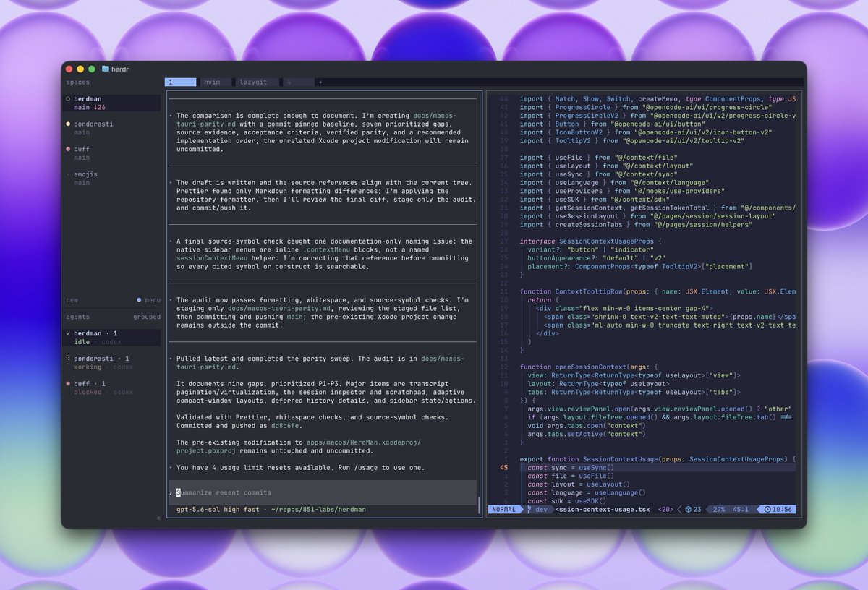
Task: Click the 'import { useSDK }' line
Action: 593,199
